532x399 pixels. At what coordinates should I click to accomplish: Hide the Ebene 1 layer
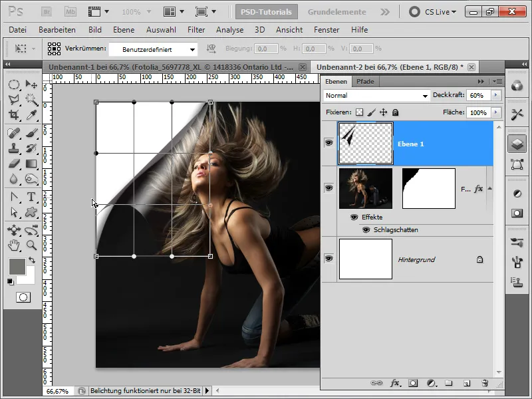(329, 143)
